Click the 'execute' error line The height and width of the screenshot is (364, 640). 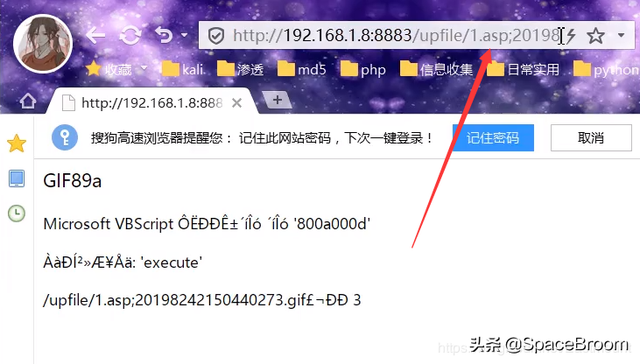(122, 262)
